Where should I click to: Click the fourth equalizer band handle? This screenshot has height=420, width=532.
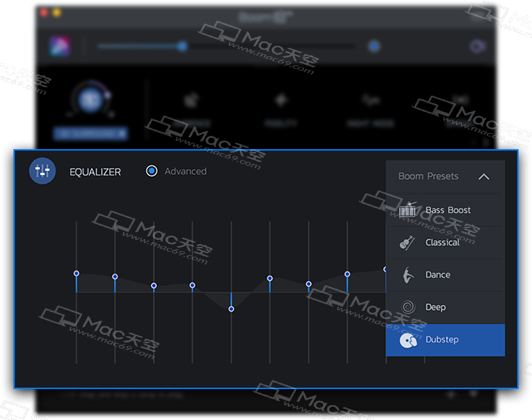click(192, 286)
